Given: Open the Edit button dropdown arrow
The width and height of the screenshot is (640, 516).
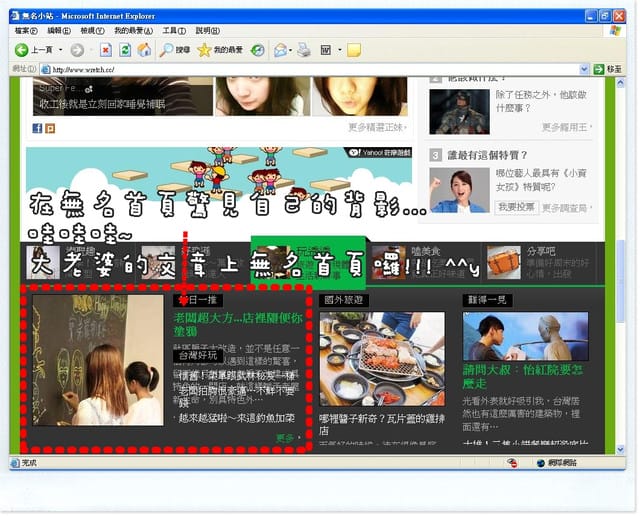Looking at the screenshot, I should (x=339, y=50).
